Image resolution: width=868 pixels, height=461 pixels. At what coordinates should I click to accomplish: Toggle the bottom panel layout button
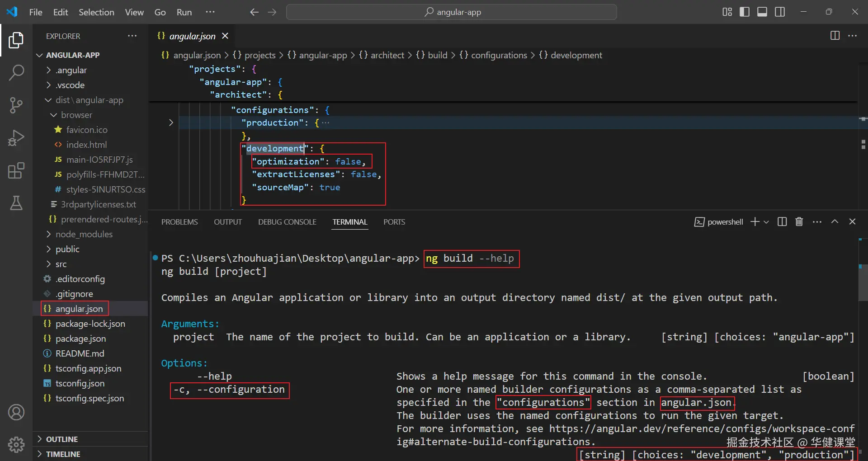pos(762,12)
